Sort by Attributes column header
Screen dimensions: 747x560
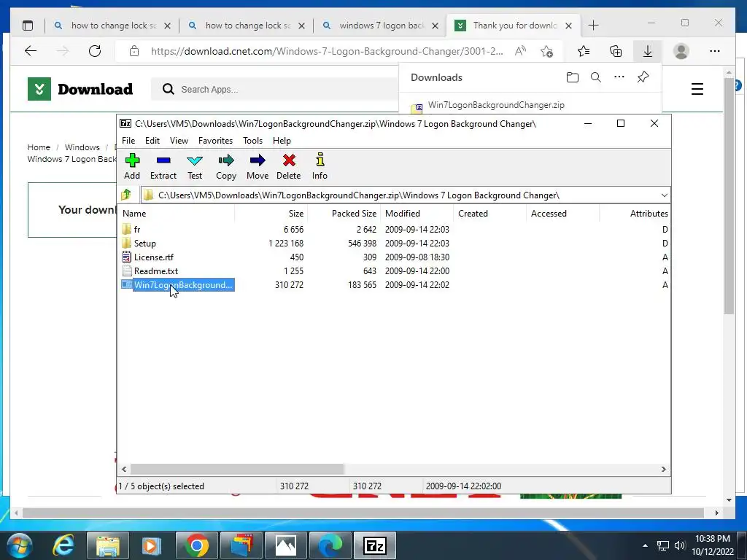[x=635, y=214]
